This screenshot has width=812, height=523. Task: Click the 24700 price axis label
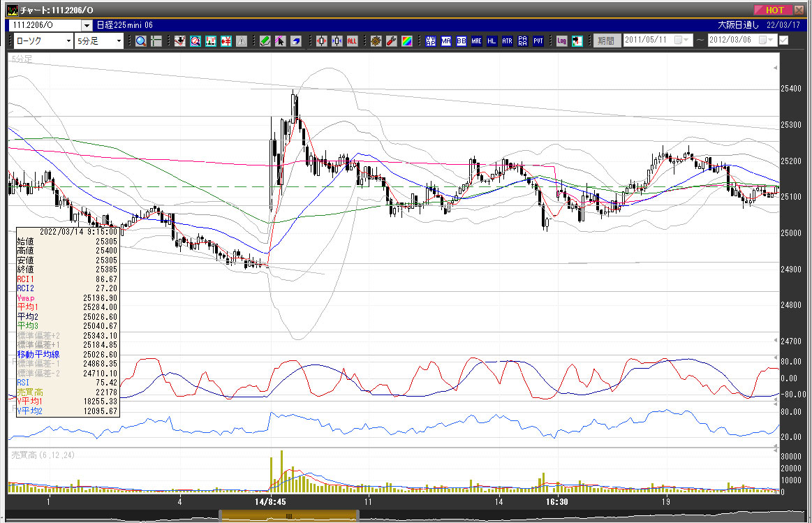tap(791, 341)
